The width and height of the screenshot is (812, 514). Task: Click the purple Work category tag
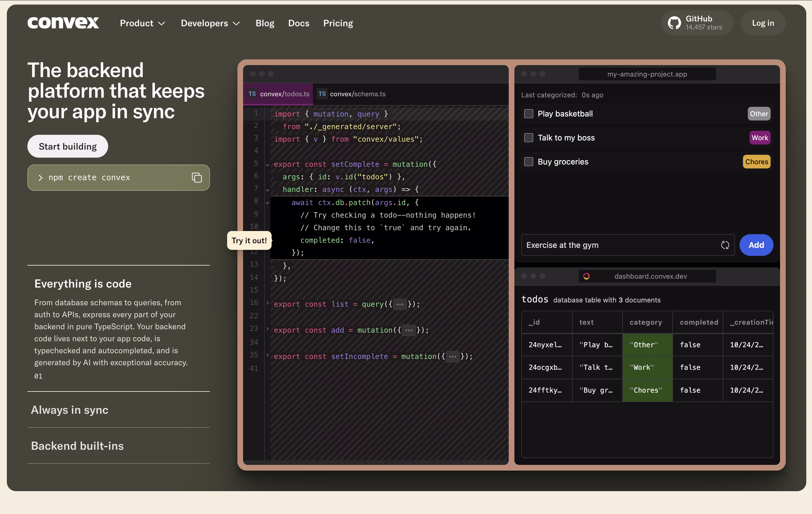[x=760, y=138]
